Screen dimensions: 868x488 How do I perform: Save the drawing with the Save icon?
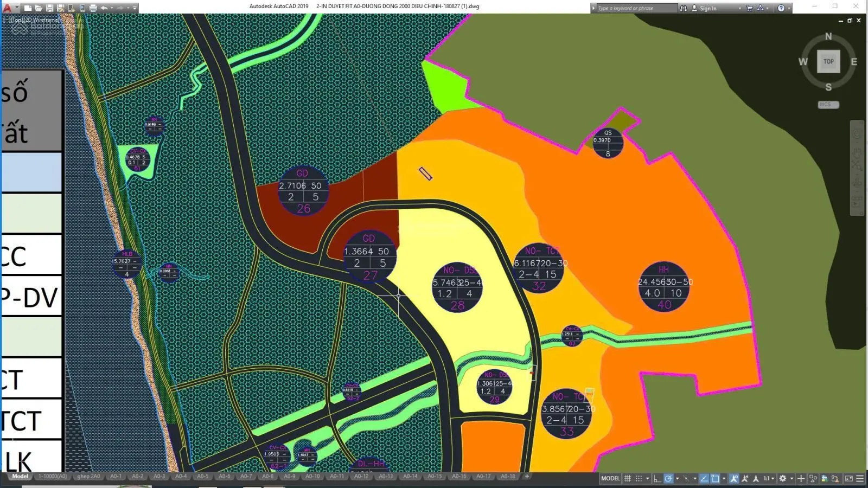click(x=49, y=8)
